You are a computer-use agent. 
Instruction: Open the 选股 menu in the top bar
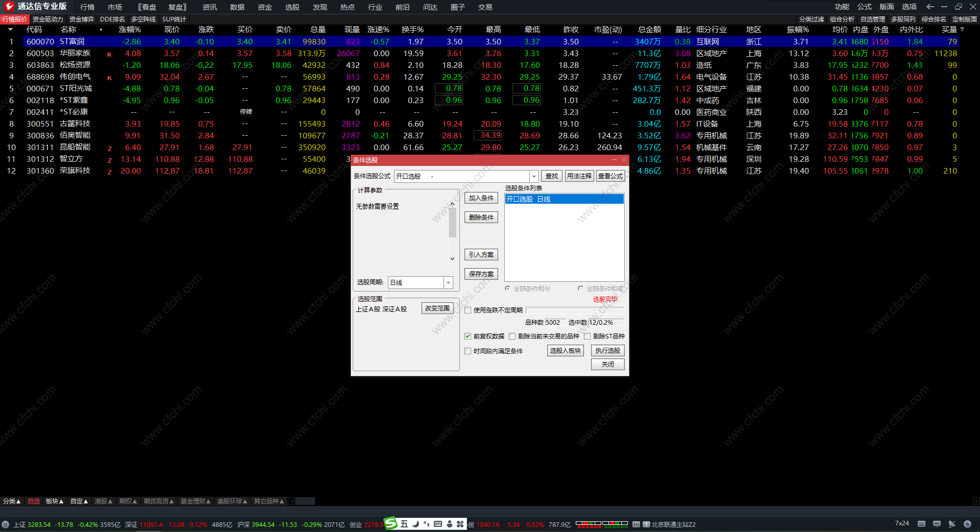pos(292,7)
